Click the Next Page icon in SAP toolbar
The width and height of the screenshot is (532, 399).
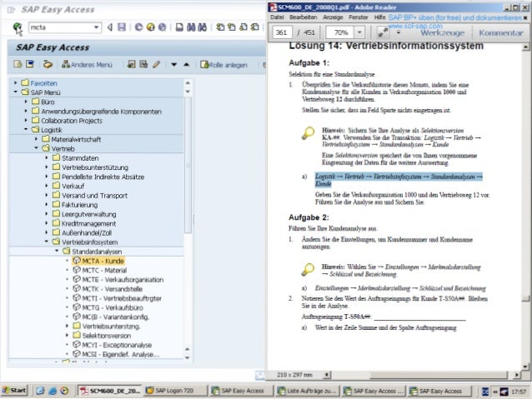tap(243, 27)
